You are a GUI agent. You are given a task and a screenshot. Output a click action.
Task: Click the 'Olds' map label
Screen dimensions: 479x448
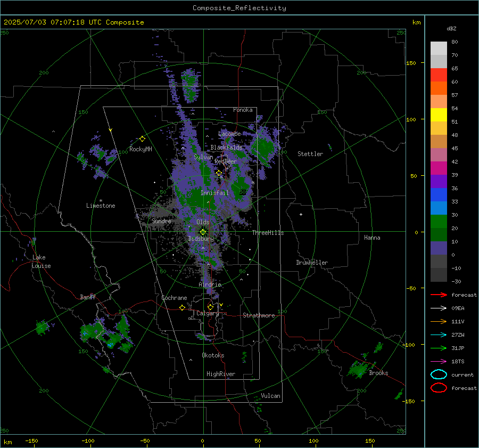pyautogui.click(x=203, y=222)
